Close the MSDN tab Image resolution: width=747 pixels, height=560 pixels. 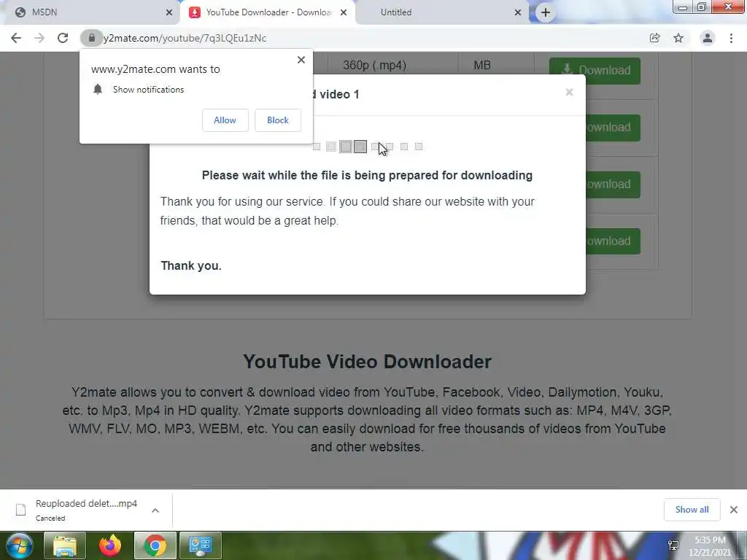pyautogui.click(x=169, y=12)
